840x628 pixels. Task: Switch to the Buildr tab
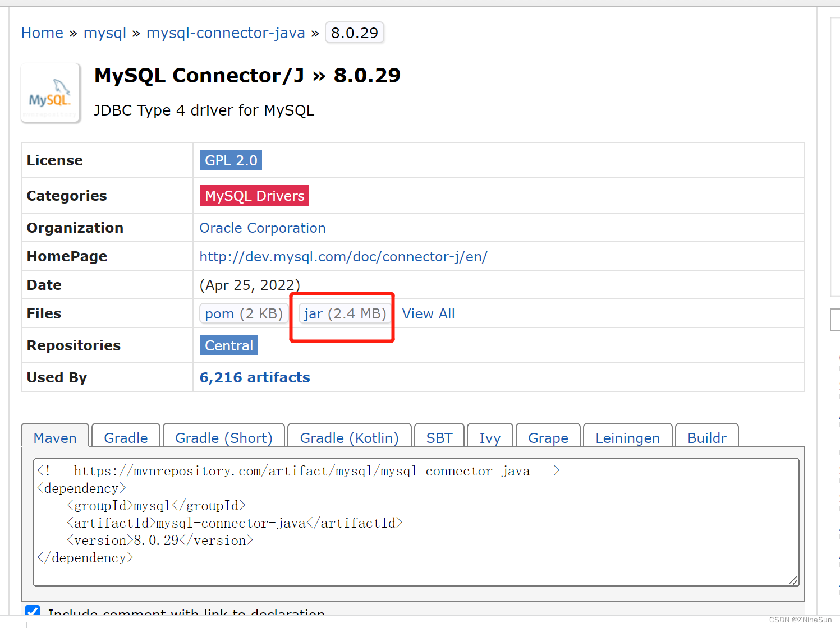click(x=707, y=436)
